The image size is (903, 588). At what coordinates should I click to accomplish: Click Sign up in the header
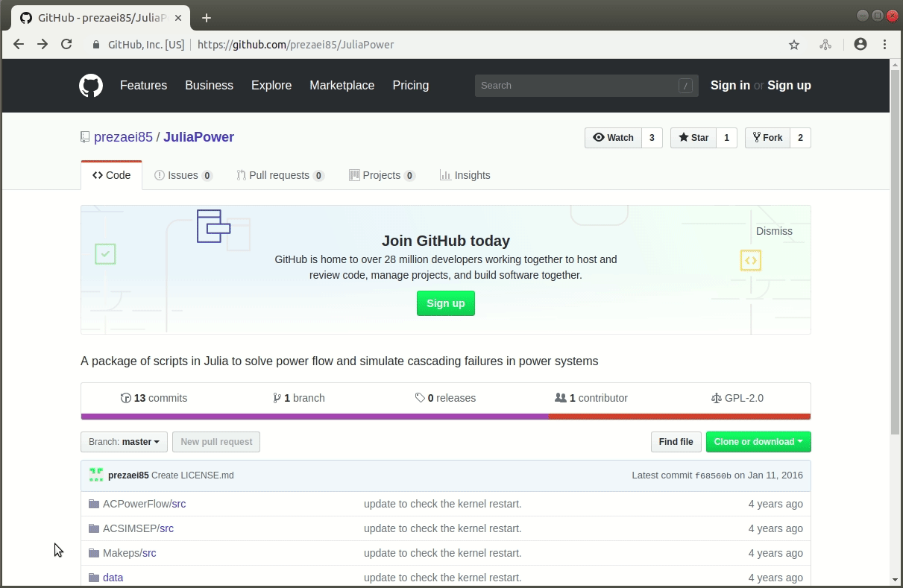click(x=789, y=86)
